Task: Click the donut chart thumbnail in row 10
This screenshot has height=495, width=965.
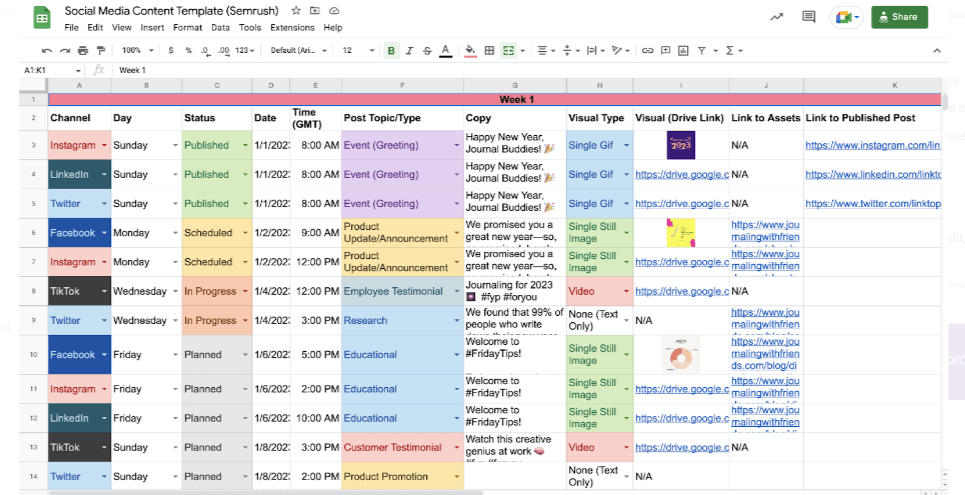Action: coord(681,355)
